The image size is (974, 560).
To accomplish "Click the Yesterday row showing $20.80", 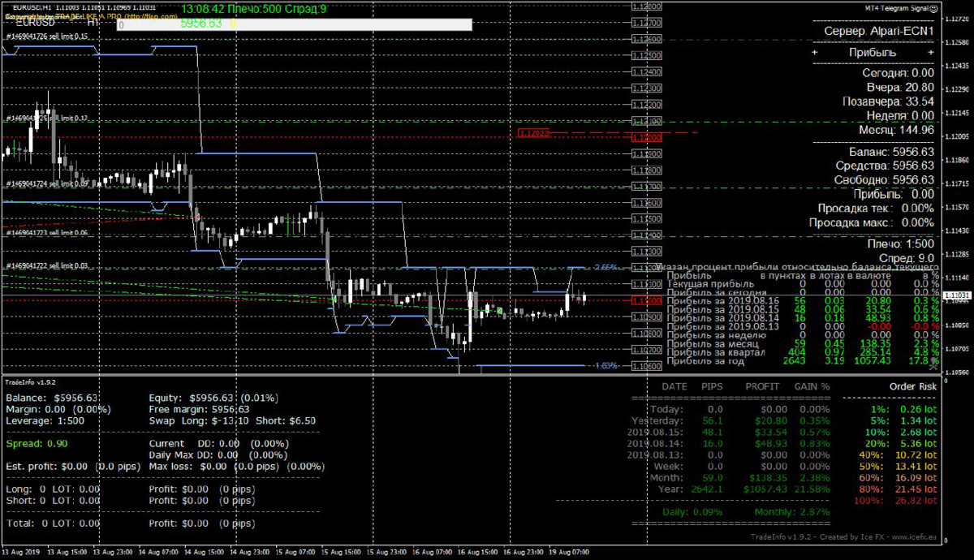I will click(730, 421).
